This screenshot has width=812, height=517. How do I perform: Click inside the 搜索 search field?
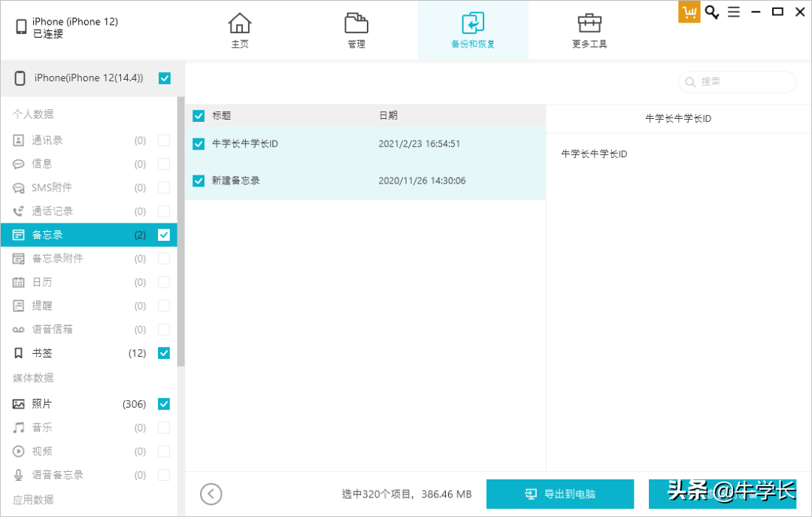737,81
